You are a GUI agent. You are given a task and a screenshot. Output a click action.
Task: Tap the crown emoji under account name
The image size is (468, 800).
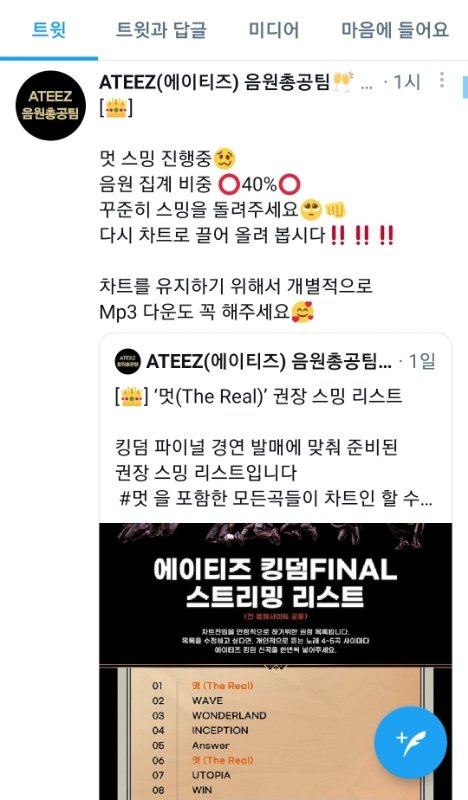pyautogui.click(x=116, y=108)
